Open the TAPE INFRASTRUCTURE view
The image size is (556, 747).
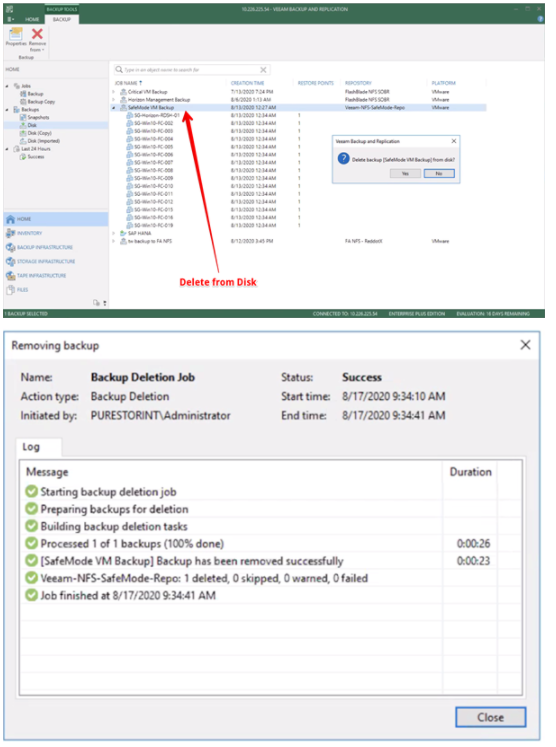point(56,275)
